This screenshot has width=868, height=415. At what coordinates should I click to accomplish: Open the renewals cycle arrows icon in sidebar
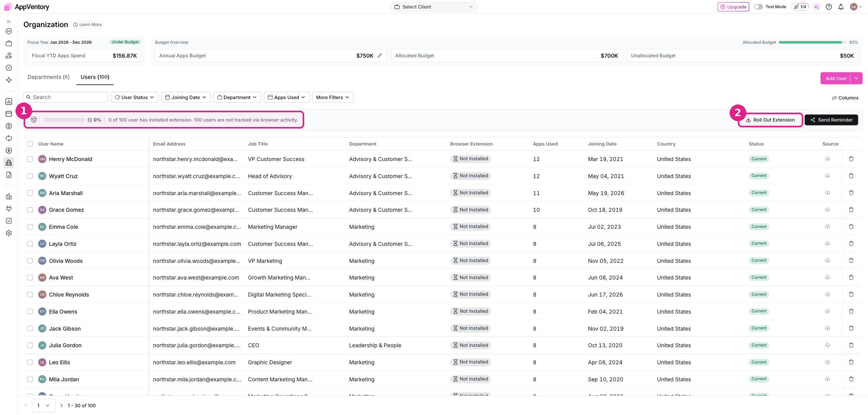click(9, 138)
